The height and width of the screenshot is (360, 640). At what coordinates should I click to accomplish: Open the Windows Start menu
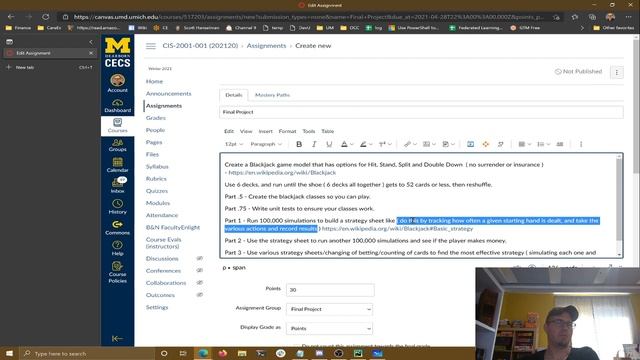[x=9, y=353]
